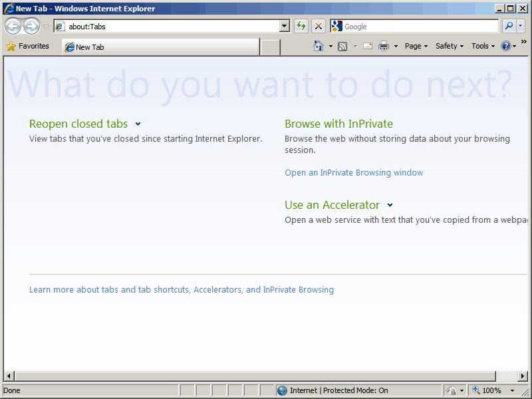Open the Page menu
532x399 pixels.
pyautogui.click(x=416, y=46)
